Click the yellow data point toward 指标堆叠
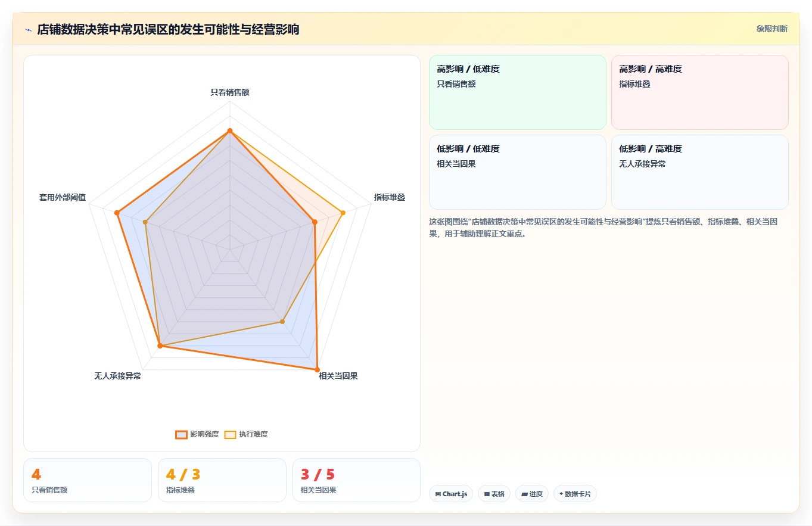The width and height of the screenshot is (812, 526). 343,213
